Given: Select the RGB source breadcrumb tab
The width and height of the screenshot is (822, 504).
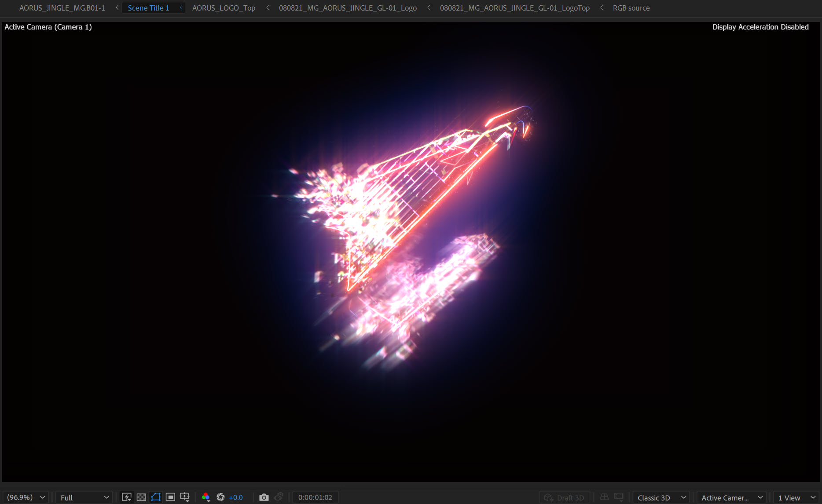Looking at the screenshot, I should pos(631,8).
